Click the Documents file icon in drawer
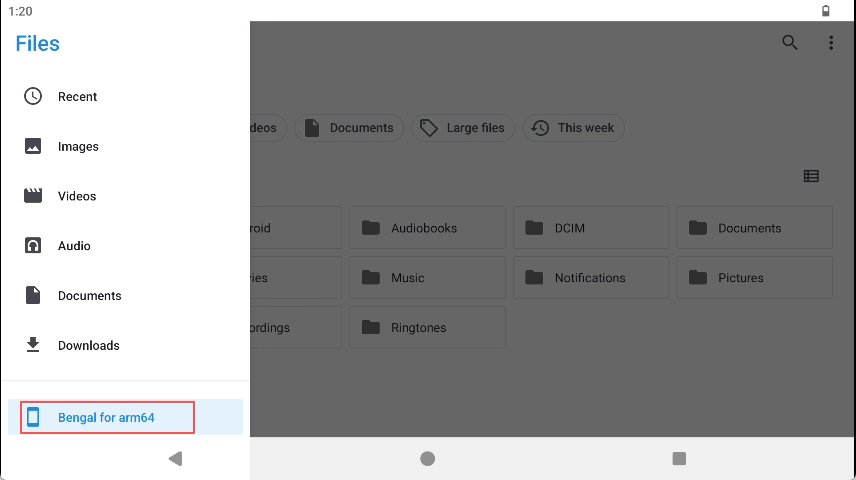Viewport: 856px width, 480px height. [33, 296]
